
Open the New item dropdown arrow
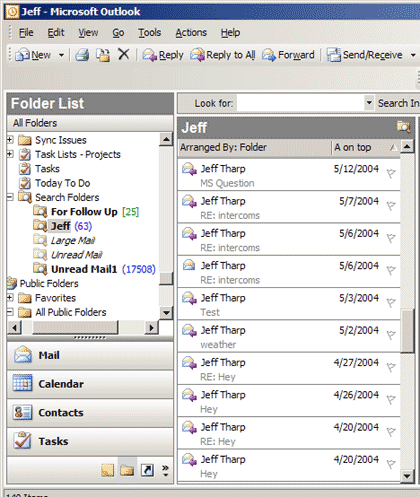61,55
